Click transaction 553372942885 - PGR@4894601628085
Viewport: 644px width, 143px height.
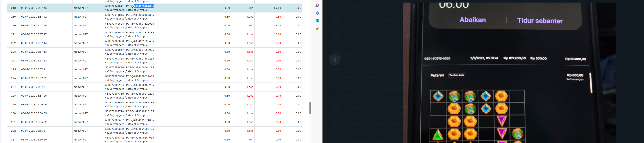[x=130, y=24]
